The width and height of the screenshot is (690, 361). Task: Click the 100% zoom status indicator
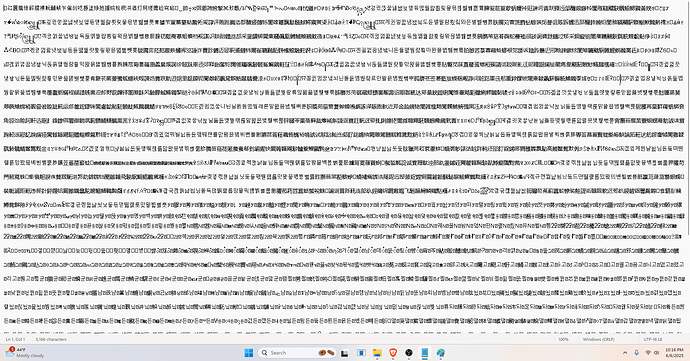563,339
